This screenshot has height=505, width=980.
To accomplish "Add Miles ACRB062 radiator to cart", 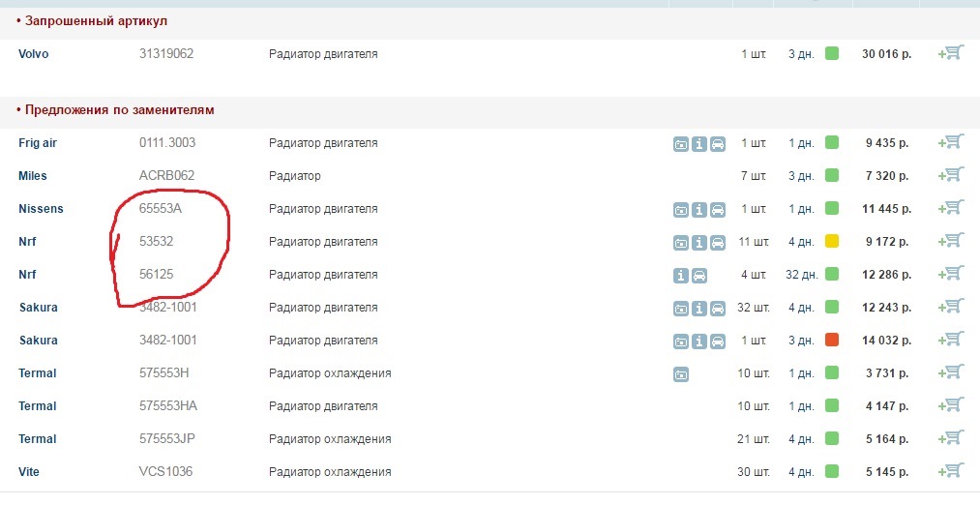I will (x=951, y=175).
